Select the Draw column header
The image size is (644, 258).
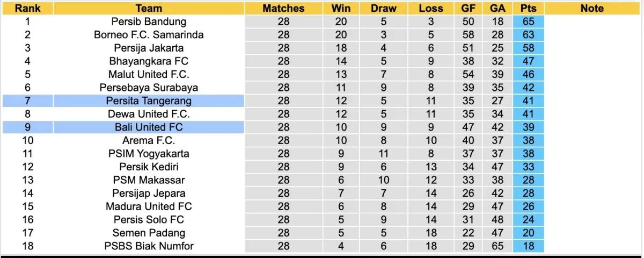click(x=384, y=8)
